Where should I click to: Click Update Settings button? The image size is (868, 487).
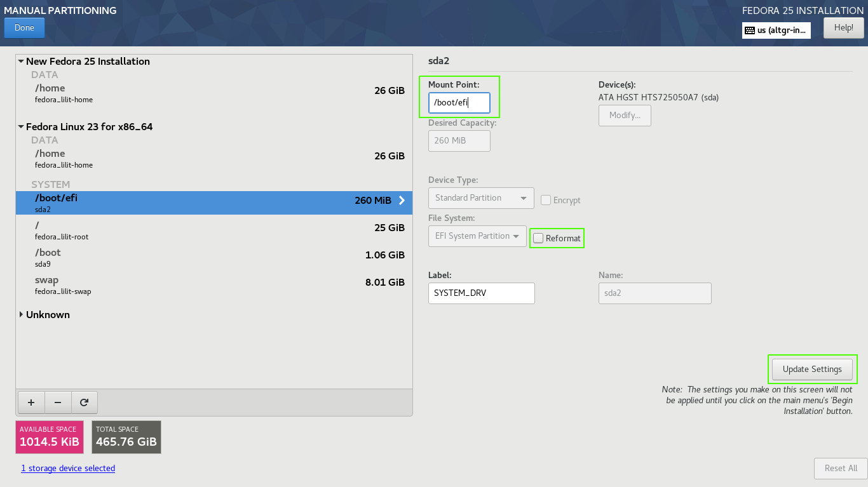point(812,370)
